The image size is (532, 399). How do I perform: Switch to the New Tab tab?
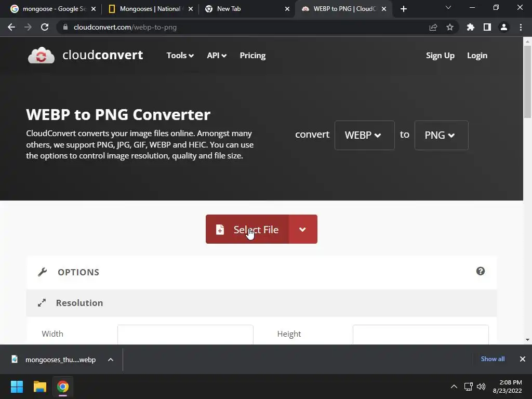tap(248, 9)
